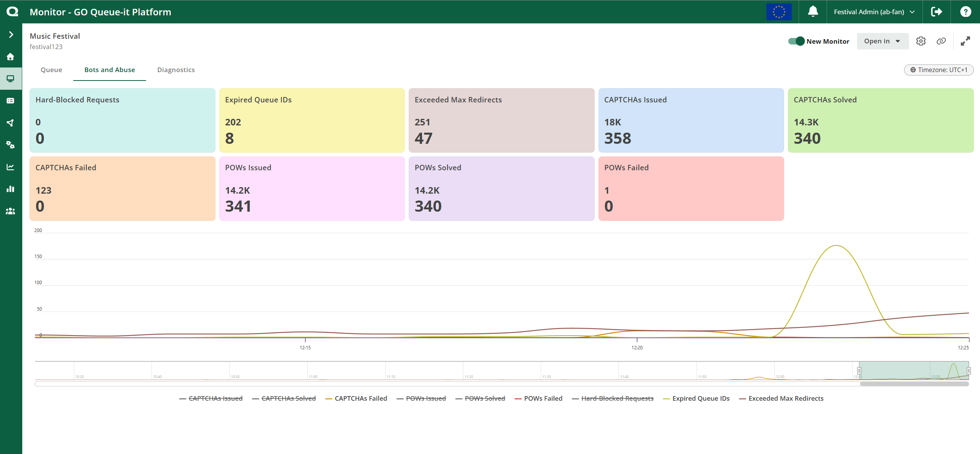Viewport: 980px width, 454px height.
Task: Select the Analytics line-chart icon in sidebar
Action: click(x=11, y=167)
